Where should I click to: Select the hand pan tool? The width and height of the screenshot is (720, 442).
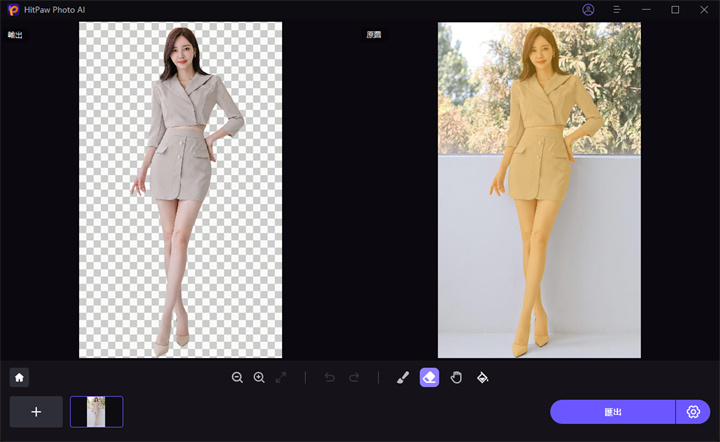pyautogui.click(x=456, y=377)
